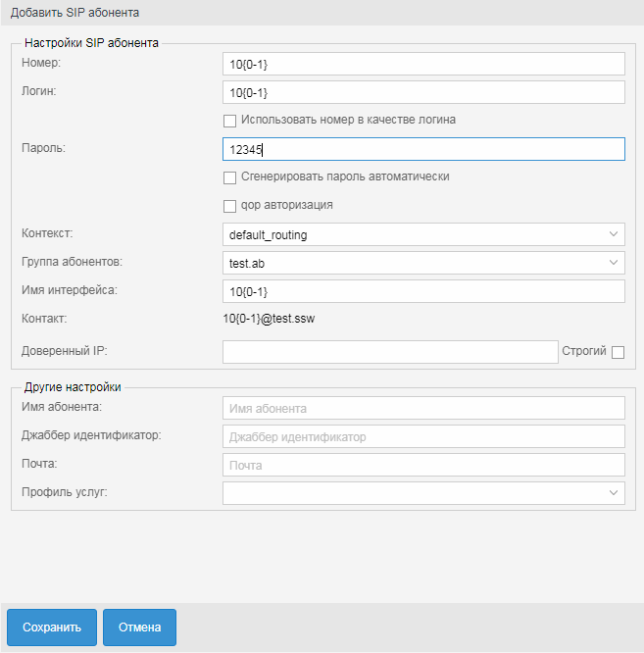The width and height of the screenshot is (644, 653).
Task: Click into the 'Номер' input field
Action: point(423,64)
